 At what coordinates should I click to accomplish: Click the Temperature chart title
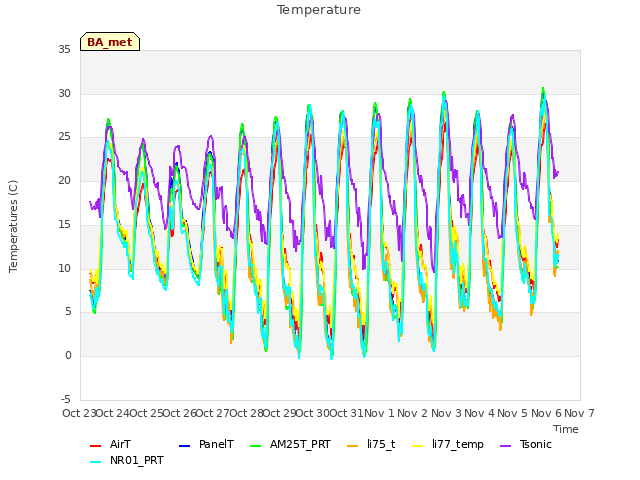(x=319, y=10)
